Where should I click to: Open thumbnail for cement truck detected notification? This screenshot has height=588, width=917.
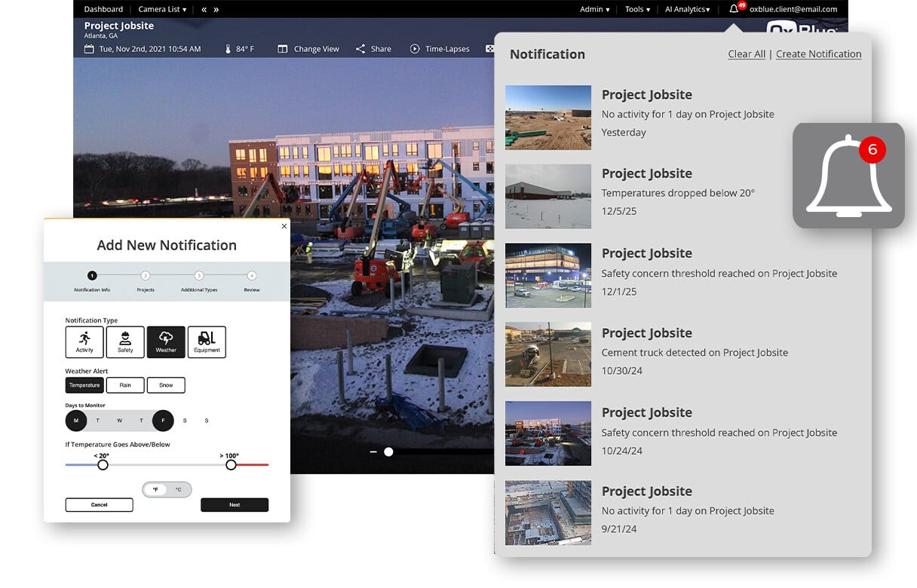coord(548,355)
